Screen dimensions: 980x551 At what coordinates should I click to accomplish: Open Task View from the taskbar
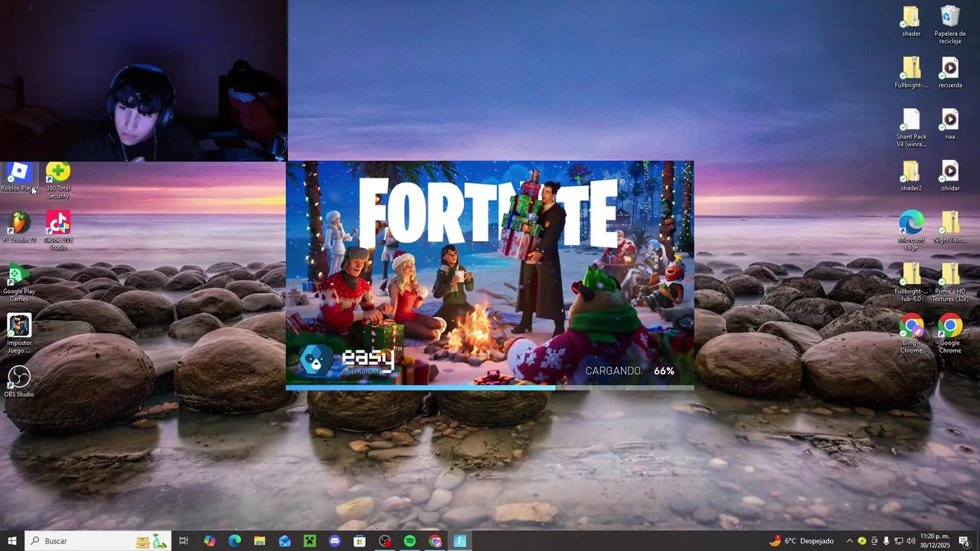(184, 541)
